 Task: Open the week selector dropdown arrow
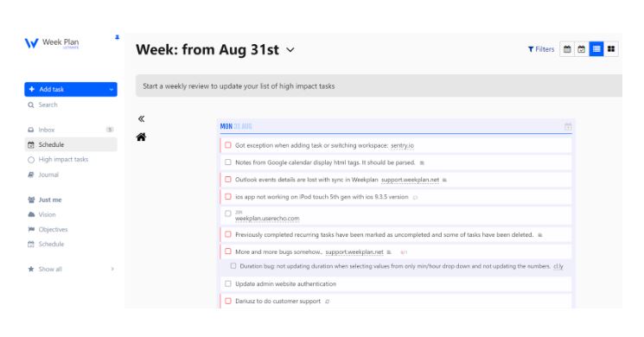[x=290, y=50]
